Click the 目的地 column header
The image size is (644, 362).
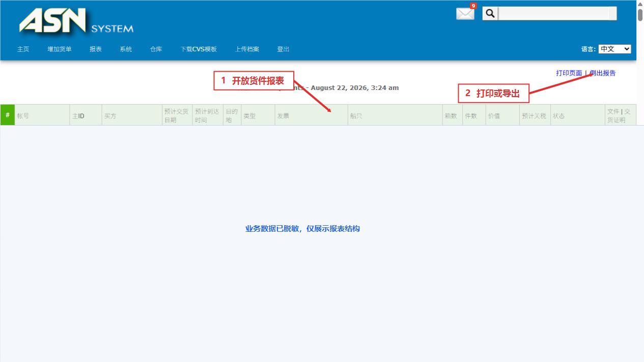coord(232,115)
